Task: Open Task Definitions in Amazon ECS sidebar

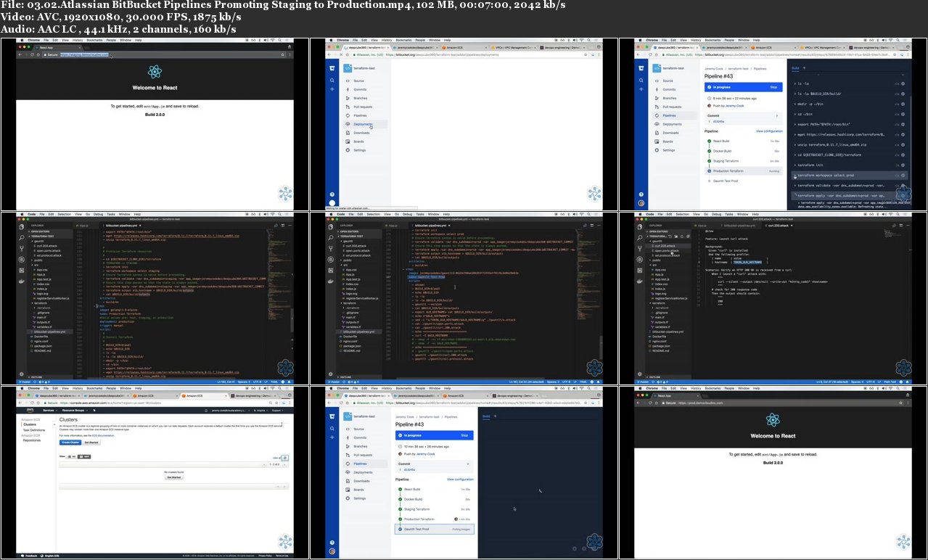Action: [x=33, y=430]
